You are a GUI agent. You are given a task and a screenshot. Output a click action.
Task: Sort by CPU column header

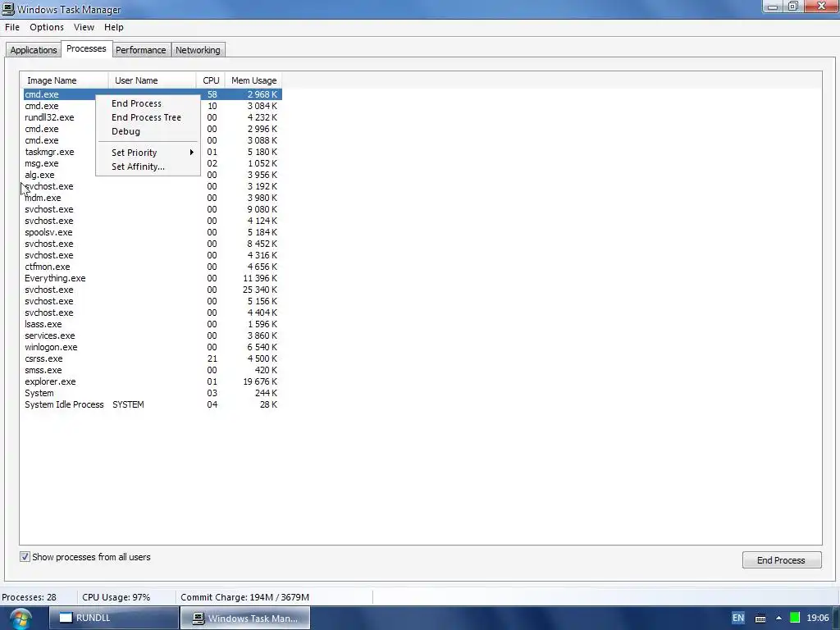tap(211, 80)
